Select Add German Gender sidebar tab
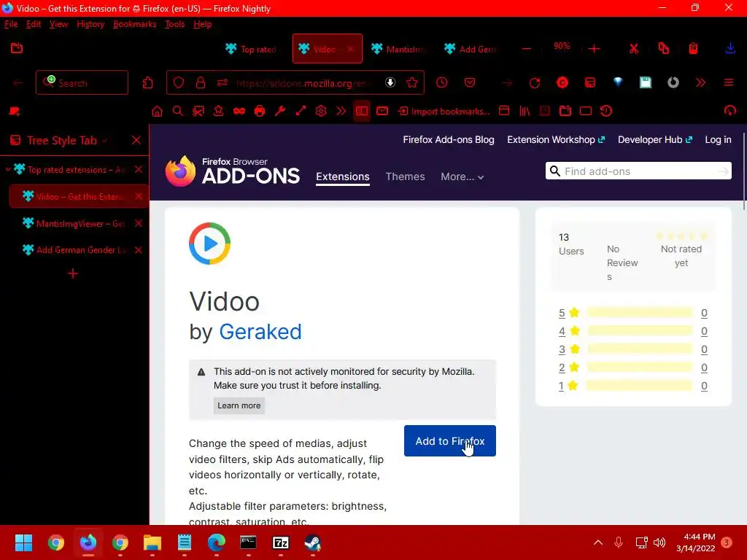This screenshot has height=560, width=747. click(80, 250)
